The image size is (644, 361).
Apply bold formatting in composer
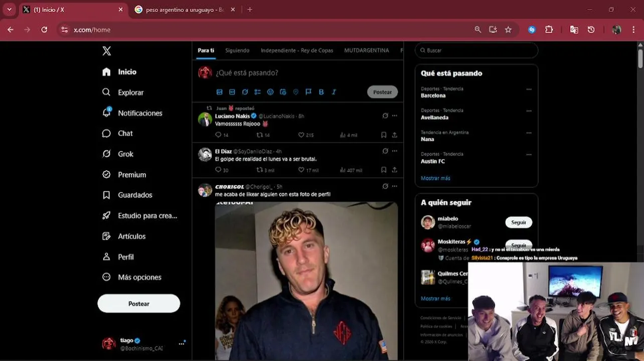(321, 92)
